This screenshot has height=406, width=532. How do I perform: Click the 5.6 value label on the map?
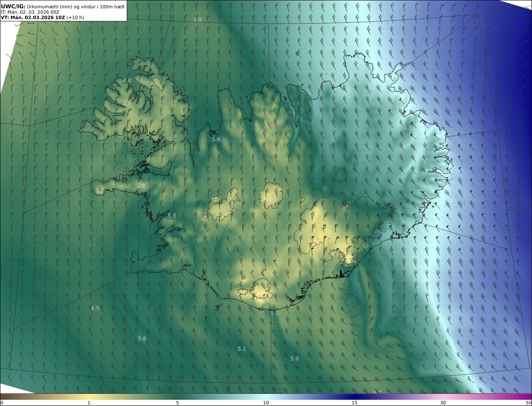(x=142, y=339)
